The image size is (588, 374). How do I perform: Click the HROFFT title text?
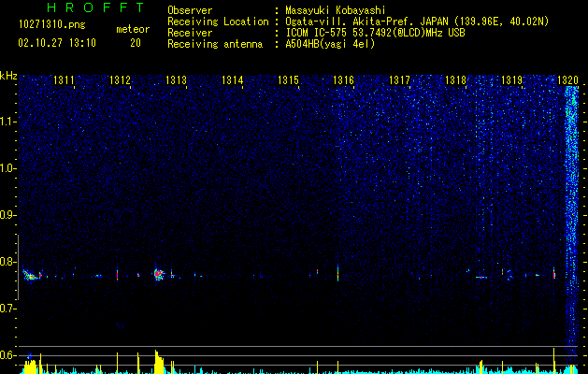pos(95,7)
